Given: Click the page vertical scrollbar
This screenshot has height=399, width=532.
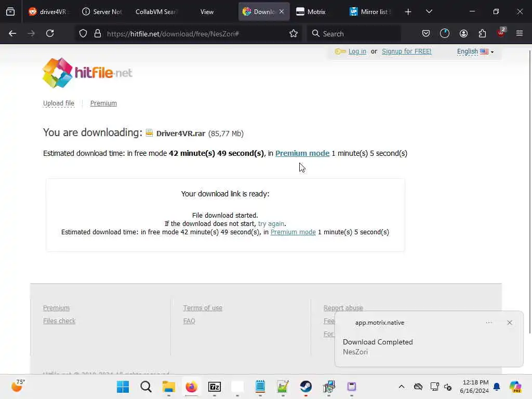Looking at the screenshot, I should (x=529, y=192).
